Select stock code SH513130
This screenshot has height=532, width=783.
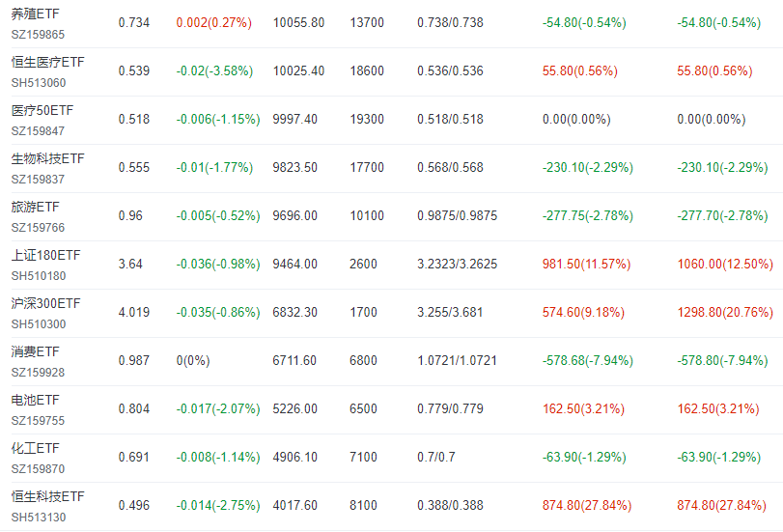click(39, 518)
